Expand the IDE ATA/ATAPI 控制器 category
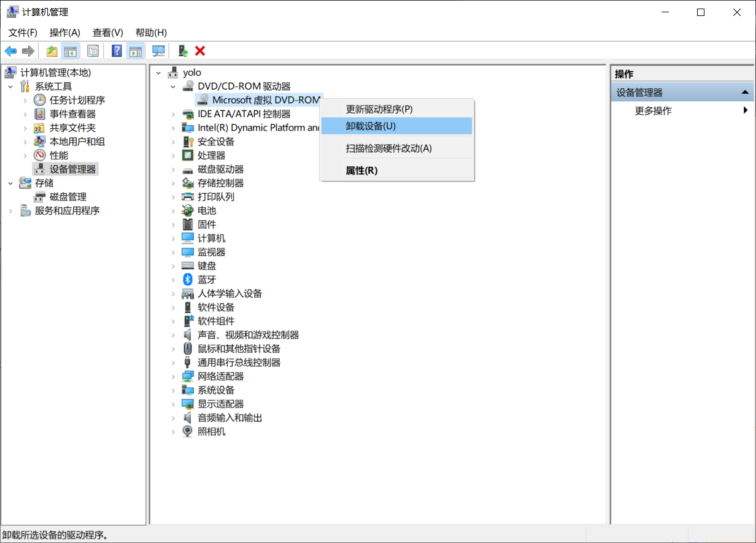 point(173,114)
